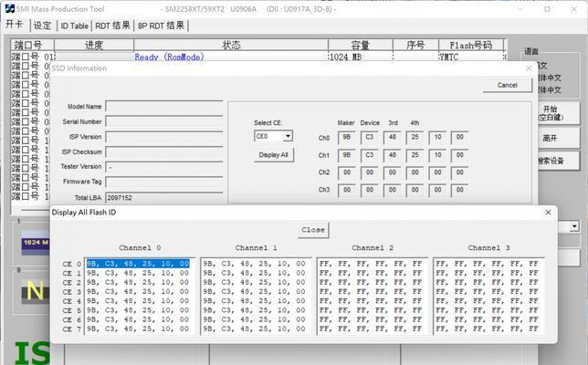Image resolution: width=588 pixels, height=365 pixels.
Task: Click the Flash号码 column header
Action: 470,45
